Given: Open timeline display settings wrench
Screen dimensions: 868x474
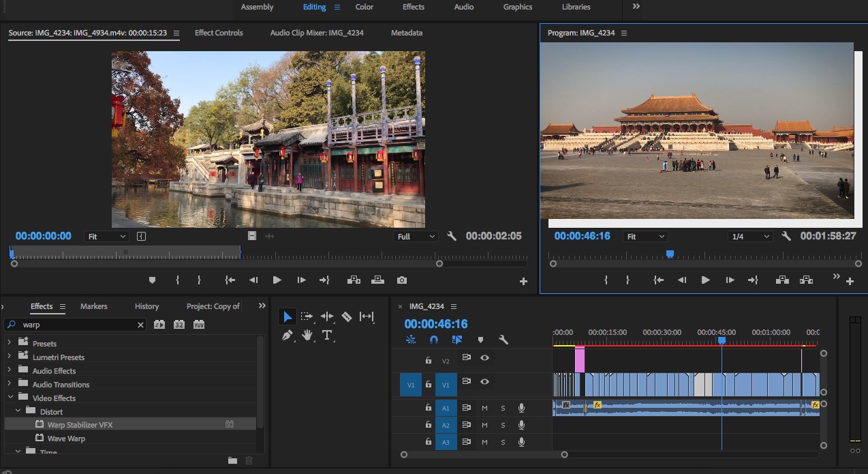Looking at the screenshot, I should (503, 340).
